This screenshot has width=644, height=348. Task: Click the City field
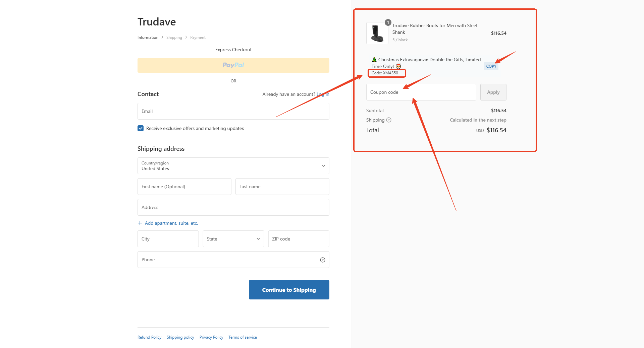click(168, 239)
